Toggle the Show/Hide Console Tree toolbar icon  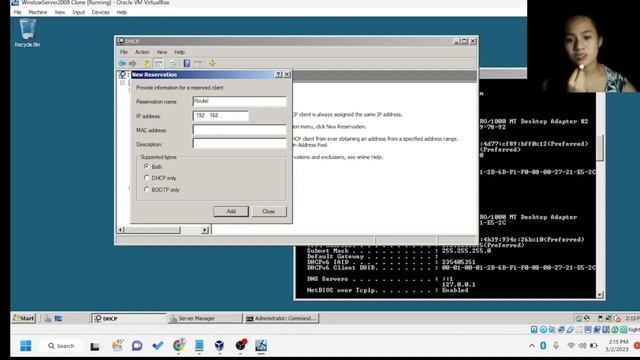click(x=159, y=63)
